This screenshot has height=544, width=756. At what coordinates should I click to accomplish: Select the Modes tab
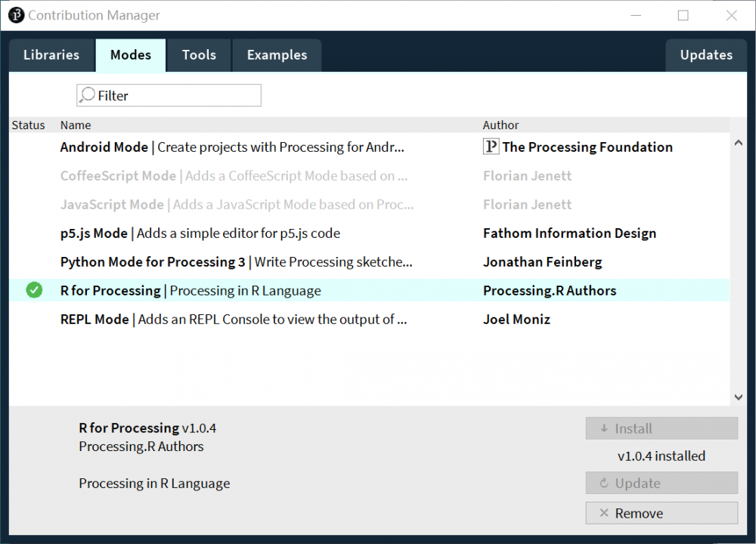pos(131,55)
